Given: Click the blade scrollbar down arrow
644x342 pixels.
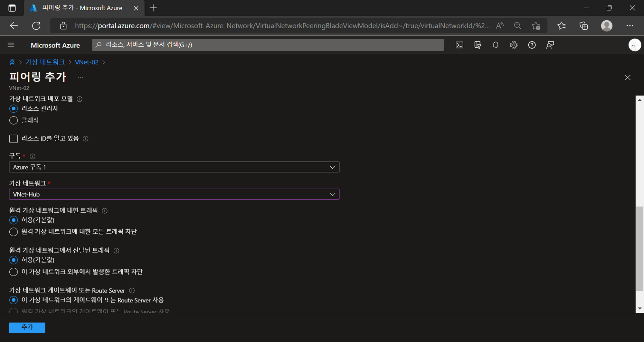Looking at the screenshot, I should pyautogui.click(x=639, y=309).
